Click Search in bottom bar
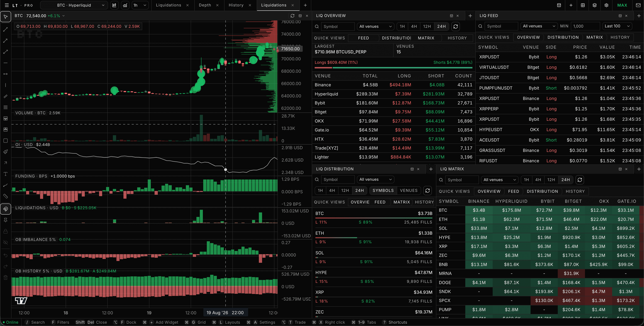This screenshot has width=644, height=326. point(38,322)
